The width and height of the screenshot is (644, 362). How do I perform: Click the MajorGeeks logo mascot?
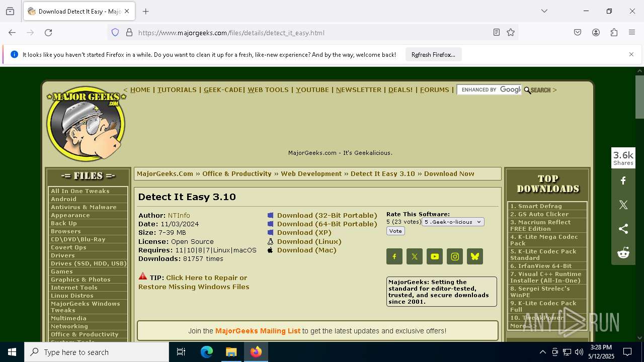pyautogui.click(x=86, y=124)
